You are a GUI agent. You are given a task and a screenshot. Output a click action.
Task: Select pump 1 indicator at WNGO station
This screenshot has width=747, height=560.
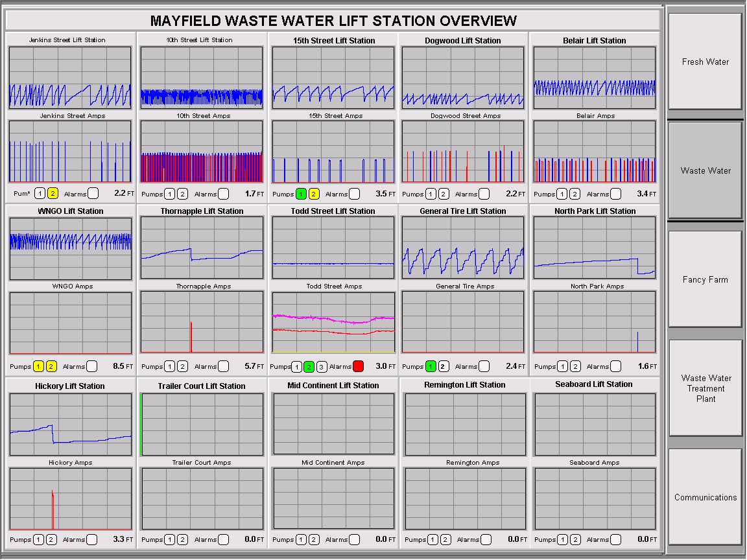pos(39,366)
